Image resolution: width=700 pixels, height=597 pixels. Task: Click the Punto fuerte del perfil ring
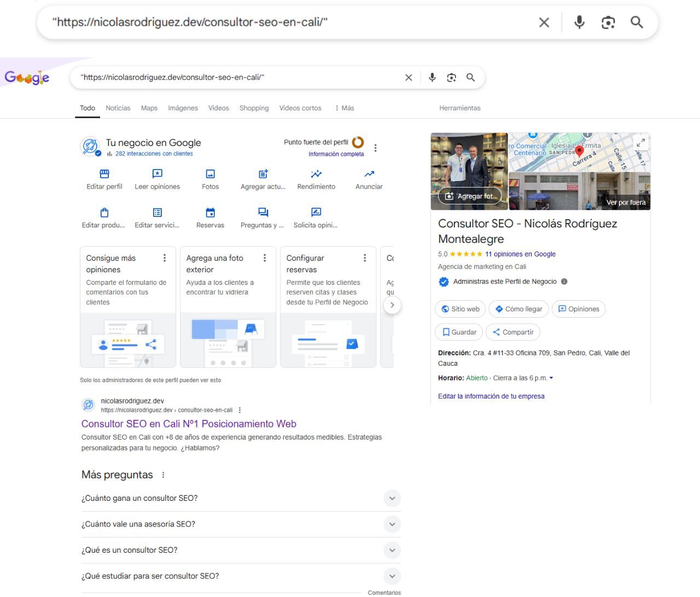pyautogui.click(x=358, y=142)
